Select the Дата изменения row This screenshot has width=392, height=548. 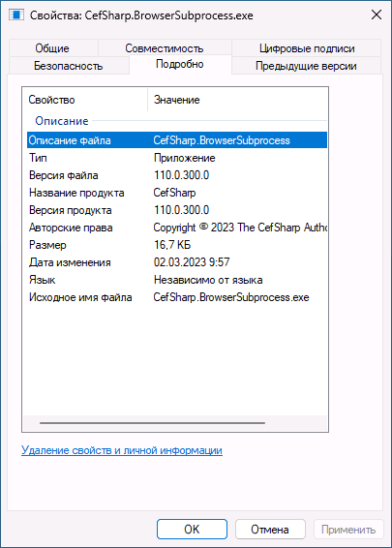177,262
